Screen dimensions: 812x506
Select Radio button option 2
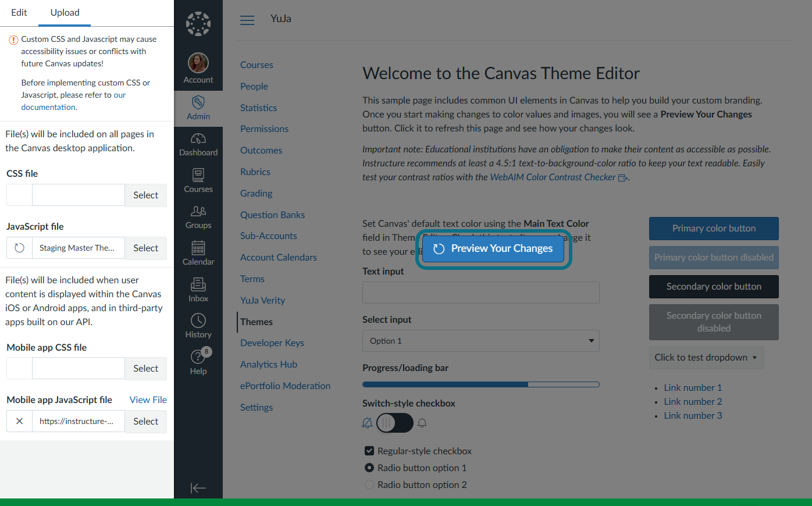(369, 484)
